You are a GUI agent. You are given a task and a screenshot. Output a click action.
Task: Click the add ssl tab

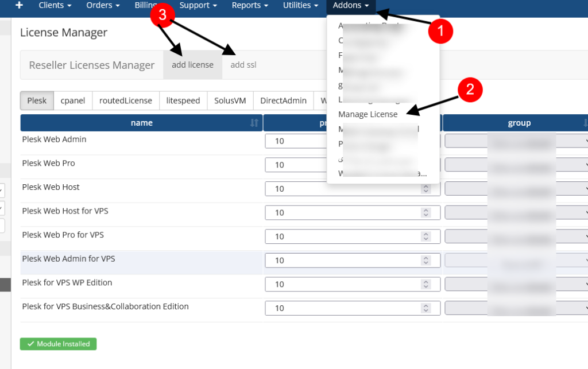[243, 65]
